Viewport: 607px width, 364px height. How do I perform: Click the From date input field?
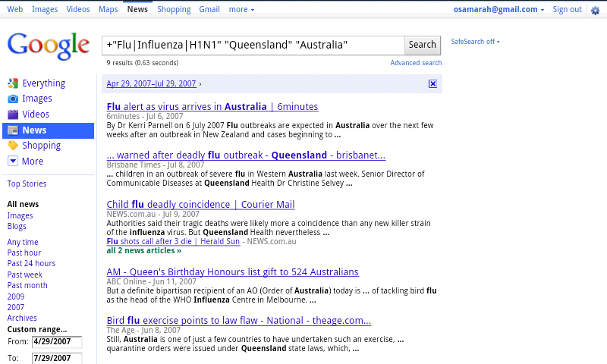57,342
